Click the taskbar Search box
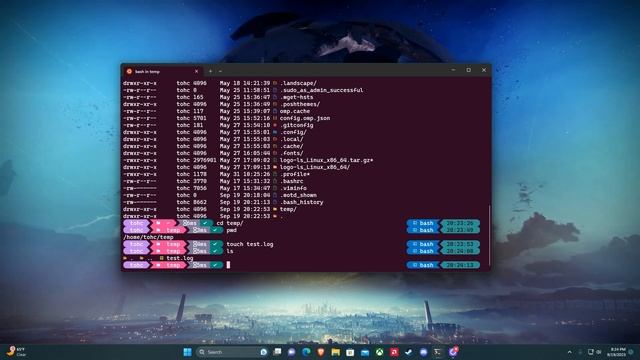Screen dimensions: 640x360 232,352
